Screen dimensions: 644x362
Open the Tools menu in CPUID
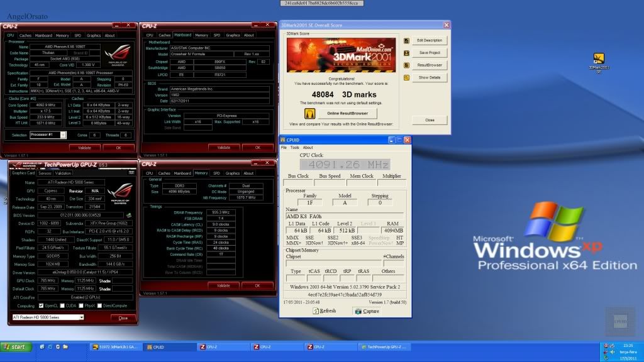[296, 147]
